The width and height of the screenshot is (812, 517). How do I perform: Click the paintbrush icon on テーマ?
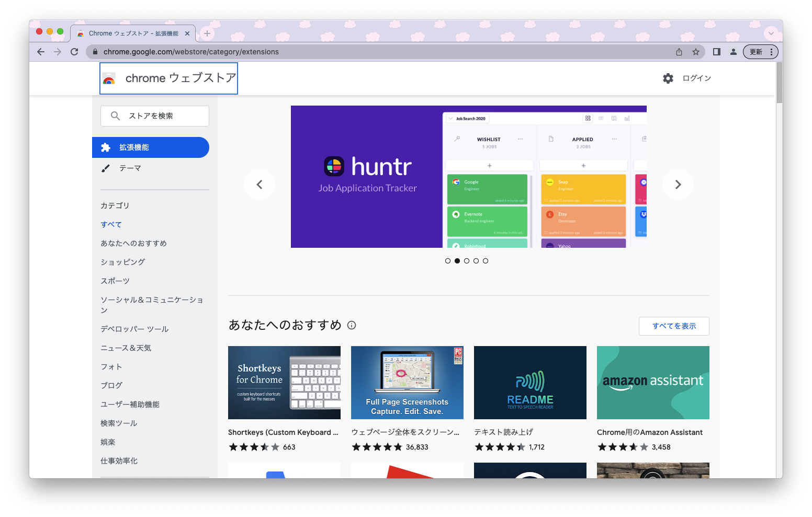coord(106,168)
